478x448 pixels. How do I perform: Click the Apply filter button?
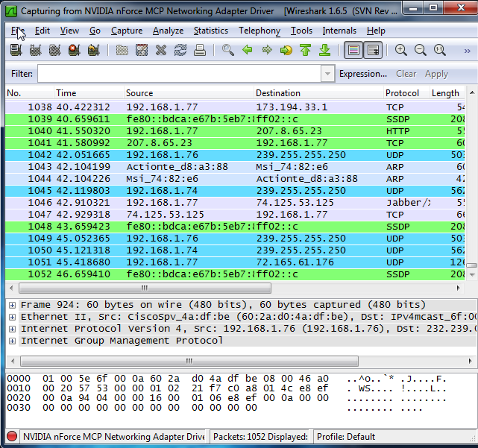[436, 74]
